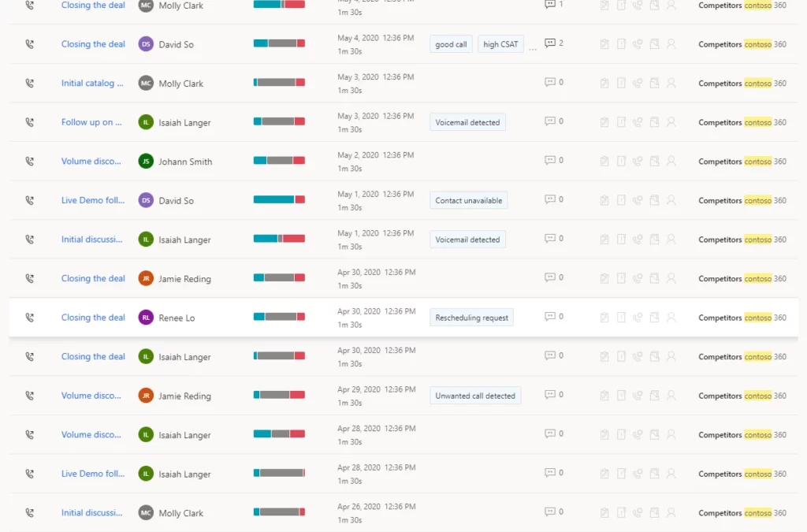Image resolution: width=807 pixels, height=532 pixels.
Task: Click the clipboard icon in Johann Smith's row
Action: pos(604,161)
